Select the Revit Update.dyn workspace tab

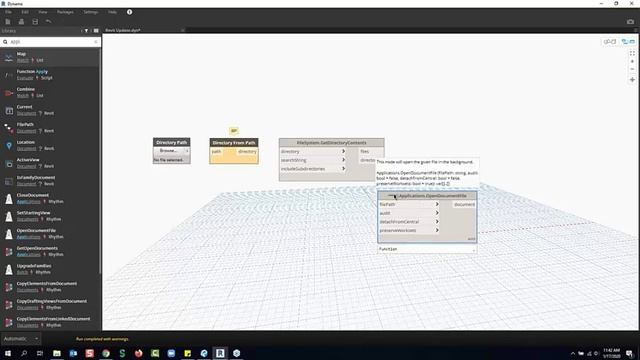pyautogui.click(x=123, y=30)
